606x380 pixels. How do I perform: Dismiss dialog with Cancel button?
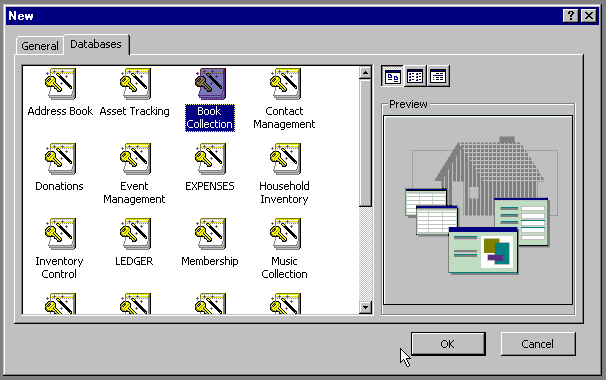click(538, 344)
